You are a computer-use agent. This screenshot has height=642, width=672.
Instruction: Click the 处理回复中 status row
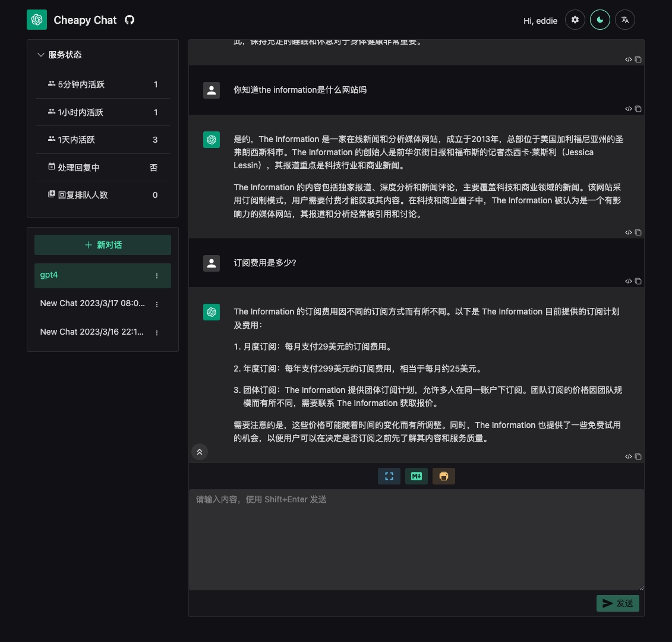[x=103, y=168]
